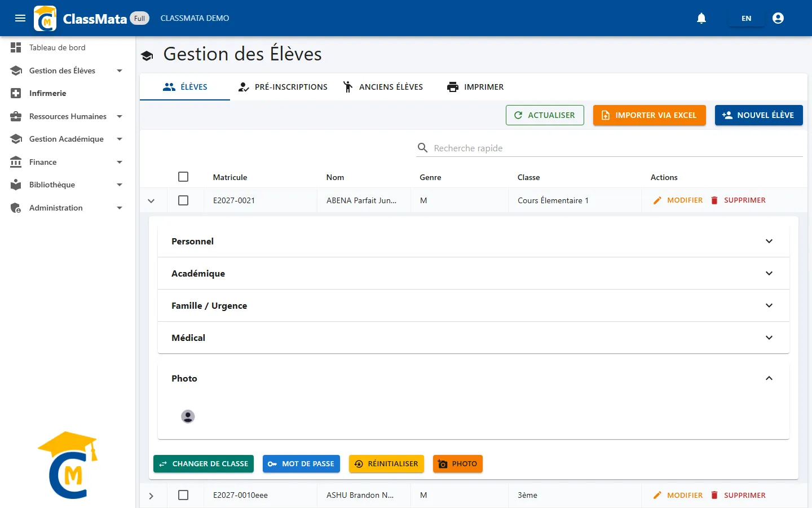The width and height of the screenshot is (812, 508).
Task: Click the Infirmerie medical cross icon
Action: coord(16,93)
